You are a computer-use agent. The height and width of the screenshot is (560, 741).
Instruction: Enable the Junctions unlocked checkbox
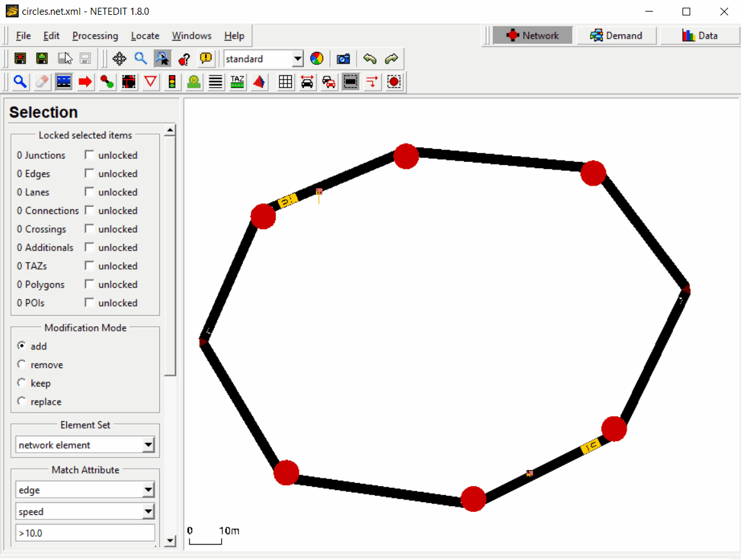(89, 155)
